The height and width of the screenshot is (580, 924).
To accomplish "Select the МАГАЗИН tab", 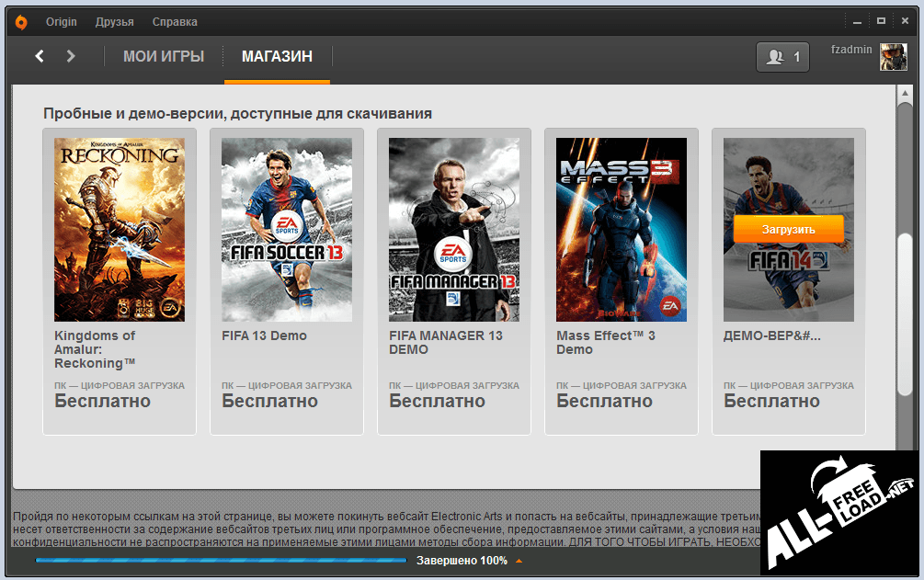I will [277, 57].
